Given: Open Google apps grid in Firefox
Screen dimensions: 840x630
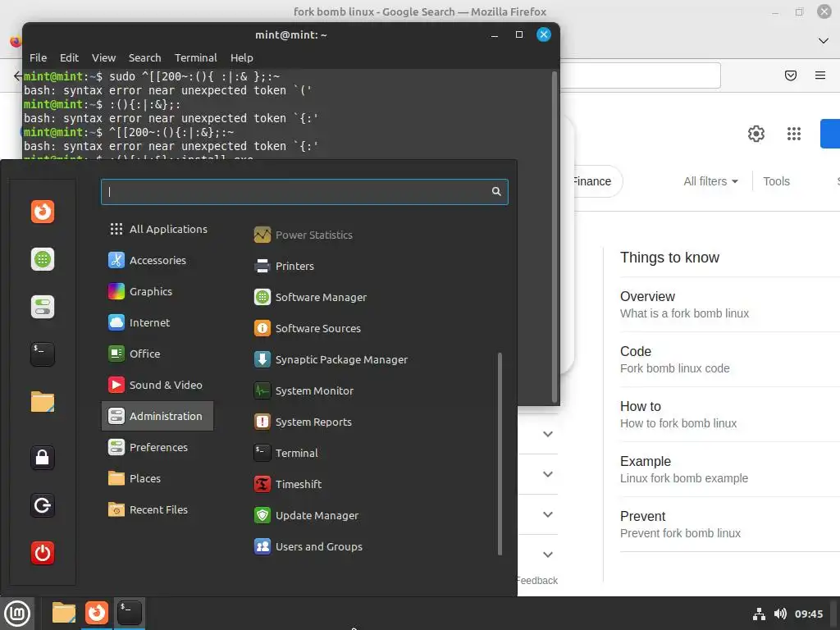Looking at the screenshot, I should [x=793, y=134].
